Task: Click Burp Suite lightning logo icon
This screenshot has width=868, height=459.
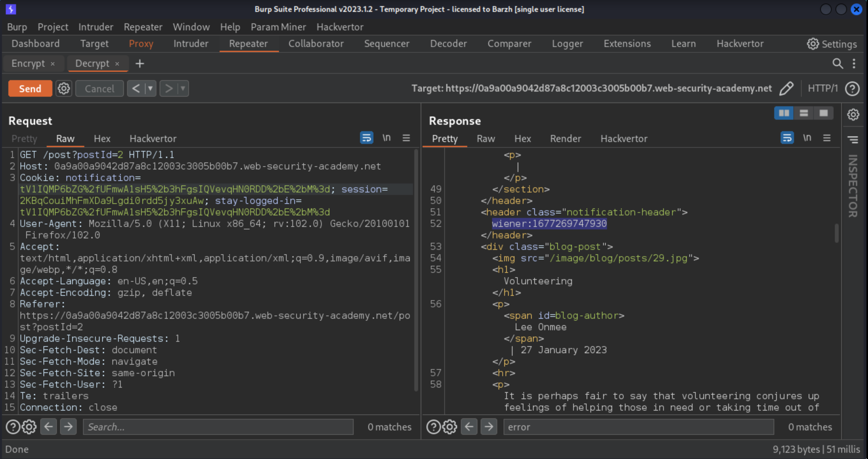Action: (x=11, y=9)
